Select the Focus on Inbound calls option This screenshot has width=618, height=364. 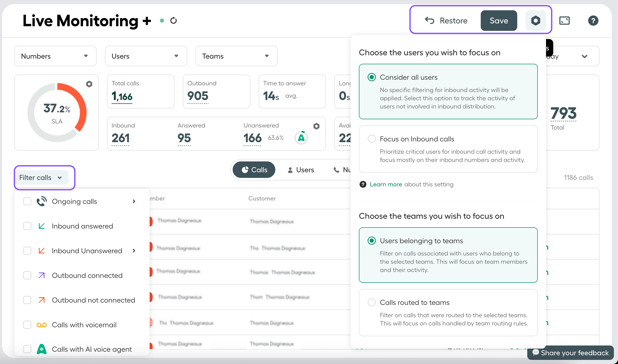point(371,139)
